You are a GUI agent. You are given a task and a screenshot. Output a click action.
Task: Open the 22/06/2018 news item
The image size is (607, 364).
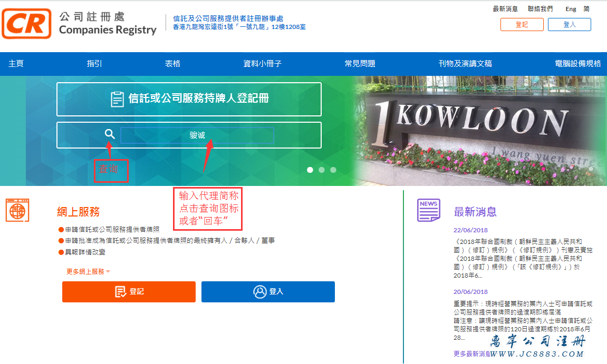pyautogui.click(x=523, y=254)
